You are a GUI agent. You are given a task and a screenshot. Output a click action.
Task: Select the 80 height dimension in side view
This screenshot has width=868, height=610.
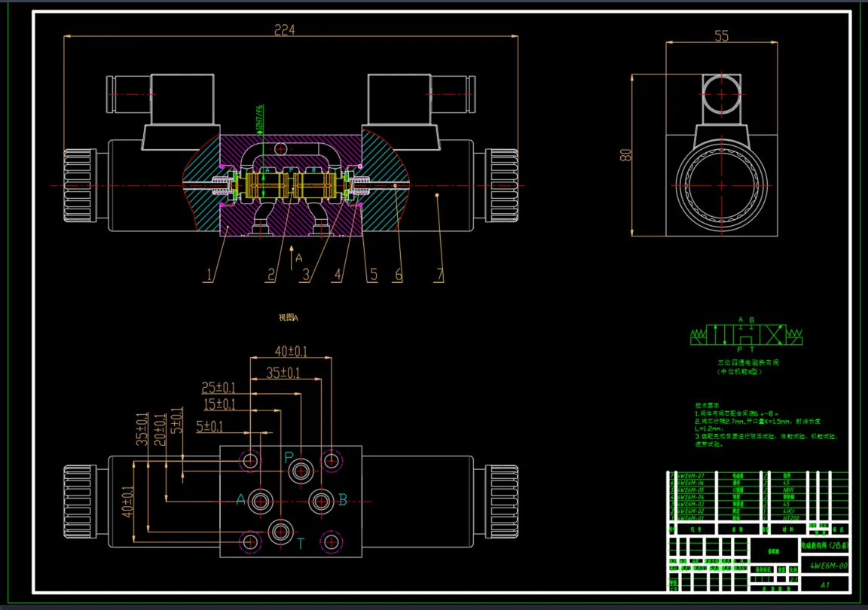[x=625, y=154]
